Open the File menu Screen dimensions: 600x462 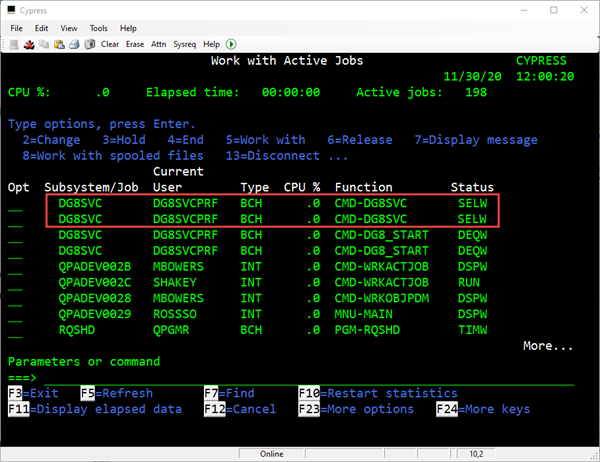pos(18,28)
